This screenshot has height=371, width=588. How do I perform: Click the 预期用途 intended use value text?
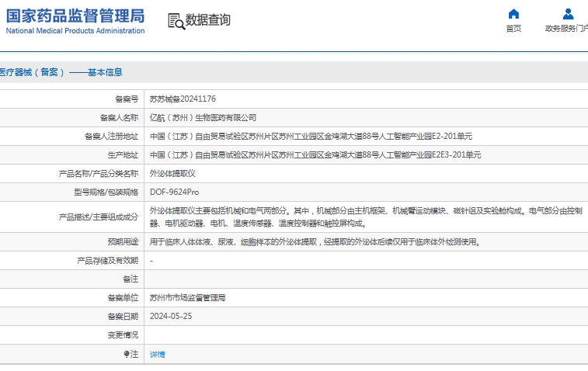[315, 242]
